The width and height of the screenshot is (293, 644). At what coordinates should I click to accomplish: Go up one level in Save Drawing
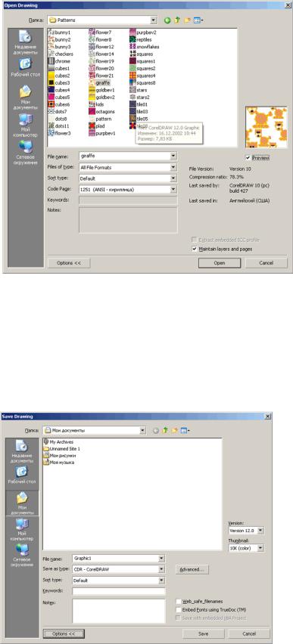[x=166, y=430]
